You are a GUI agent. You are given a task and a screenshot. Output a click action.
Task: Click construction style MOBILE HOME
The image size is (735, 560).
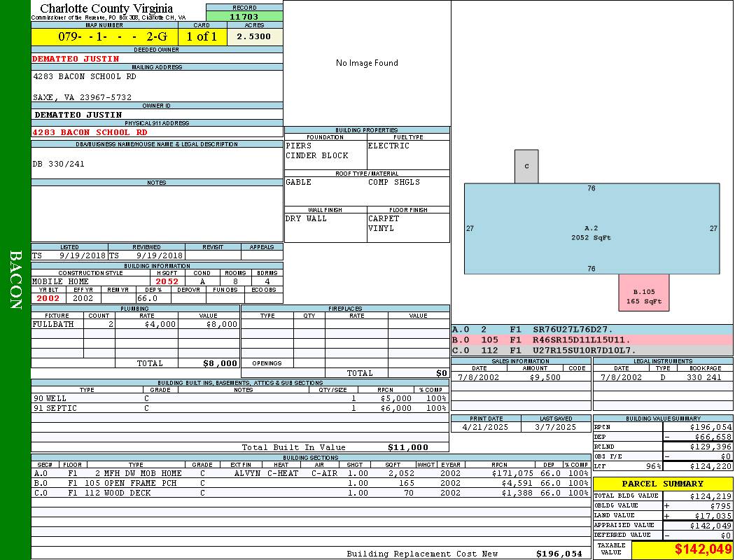coord(60,281)
